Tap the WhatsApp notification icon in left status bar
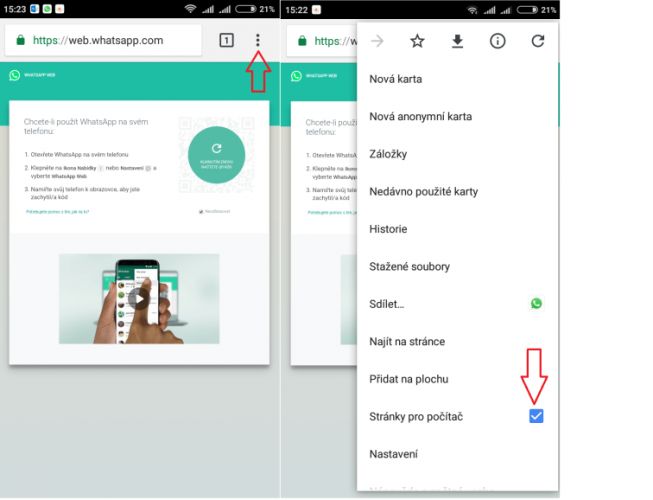653x500 pixels. 47,9
